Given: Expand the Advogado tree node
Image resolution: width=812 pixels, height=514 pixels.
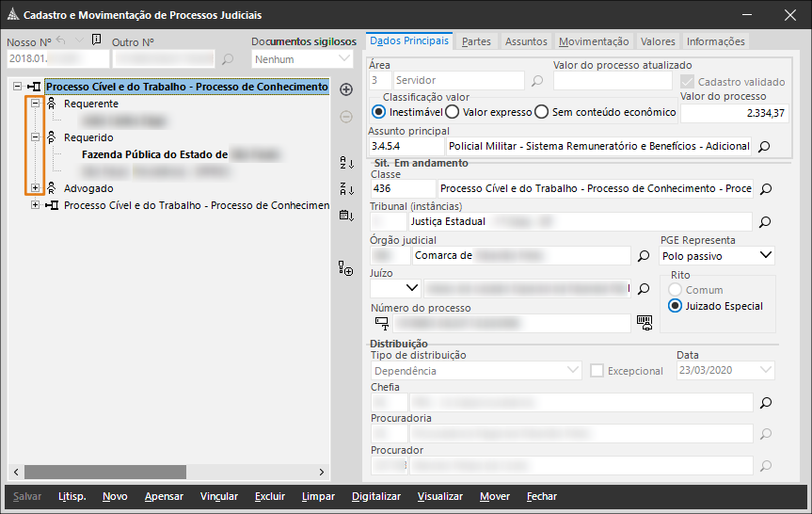Looking at the screenshot, I should (36, 188).
